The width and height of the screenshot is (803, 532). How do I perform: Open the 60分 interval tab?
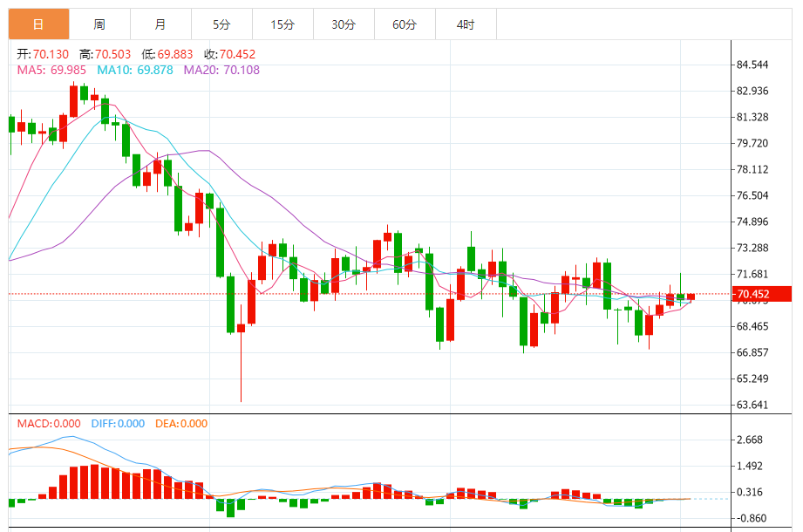click(x=405, y=24)
